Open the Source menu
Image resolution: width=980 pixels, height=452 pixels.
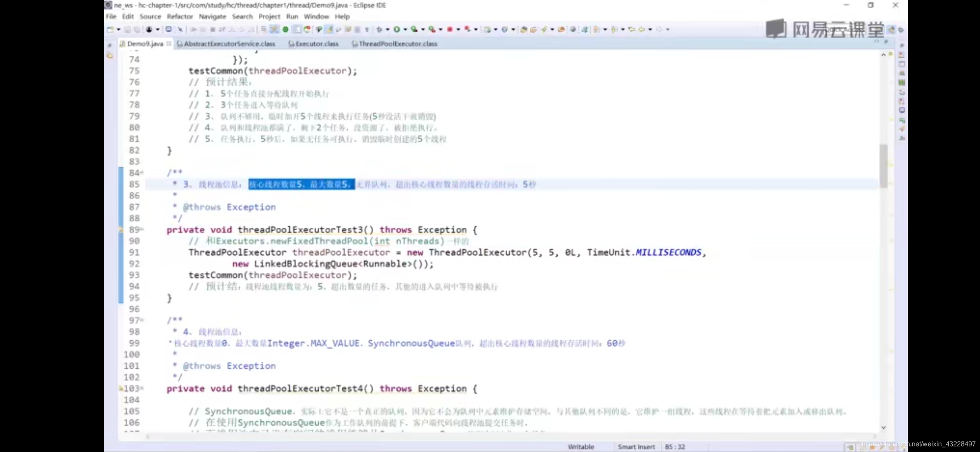point(150,17)
